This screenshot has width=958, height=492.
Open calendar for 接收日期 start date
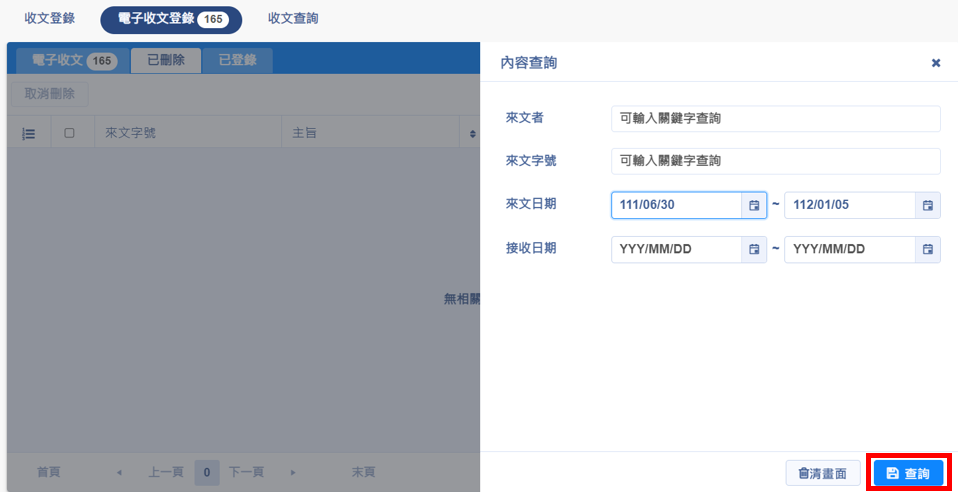[754, 249]
